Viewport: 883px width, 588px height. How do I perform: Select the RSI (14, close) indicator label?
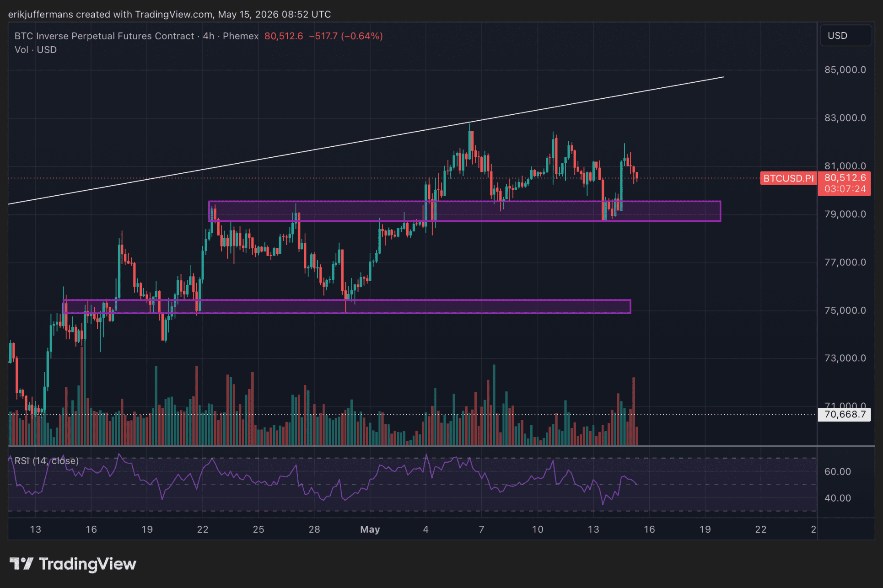click(x=47, y=461)
